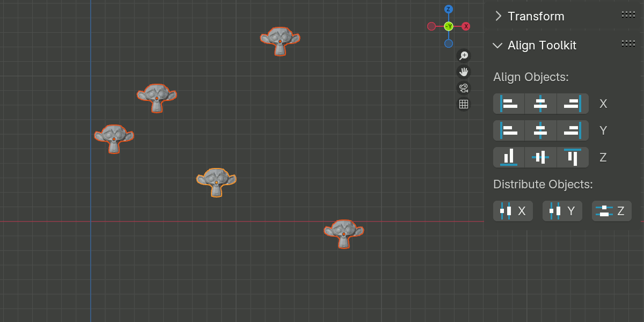Select the active yellow-outlined monkey head
This screenshot has width=644, height=322.
216,182
